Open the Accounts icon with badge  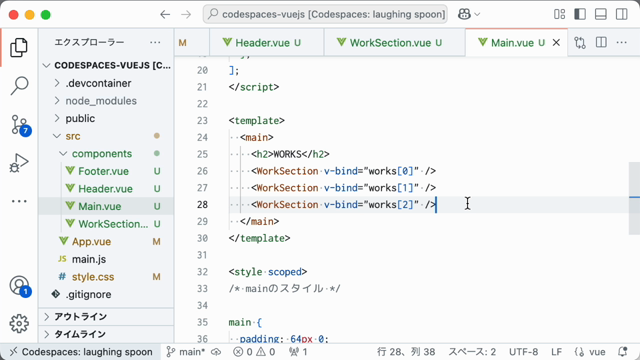click(20, 286)
